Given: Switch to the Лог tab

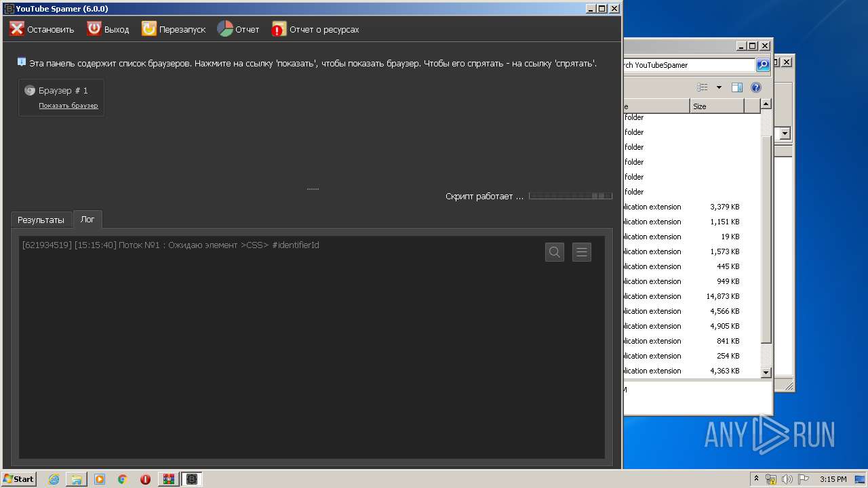Looking at the screenshot, I should click(87, 219).
